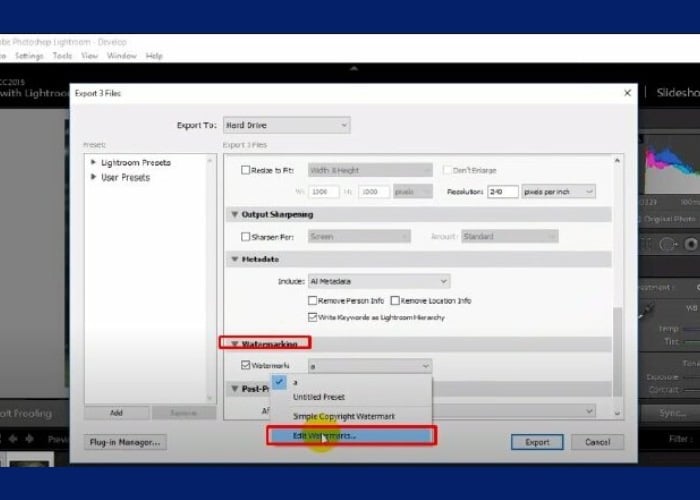Viewport: 700px width, 500px height.
Task: Open the Plug-in Manager...
Action: tap(125, 442)
